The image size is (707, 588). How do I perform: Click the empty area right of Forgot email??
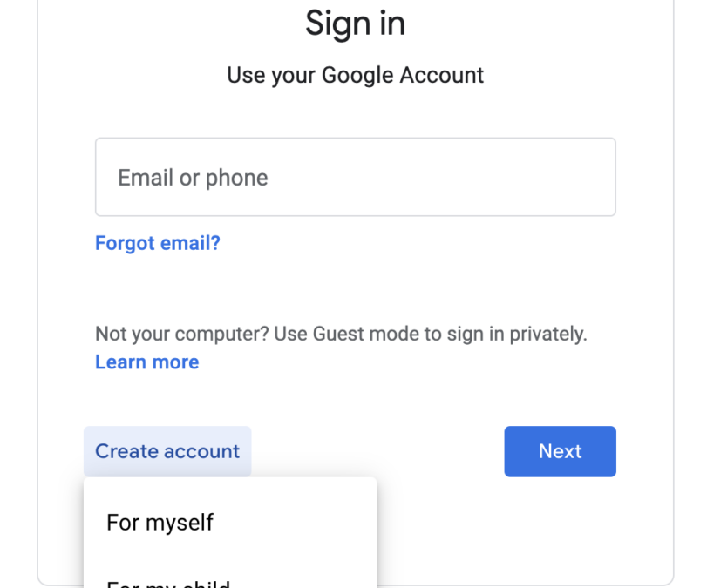point(418,243)
